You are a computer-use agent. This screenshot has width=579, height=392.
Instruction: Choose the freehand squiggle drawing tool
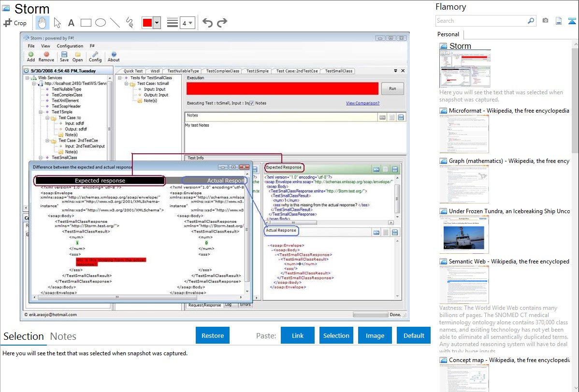[x=129, y=23]
